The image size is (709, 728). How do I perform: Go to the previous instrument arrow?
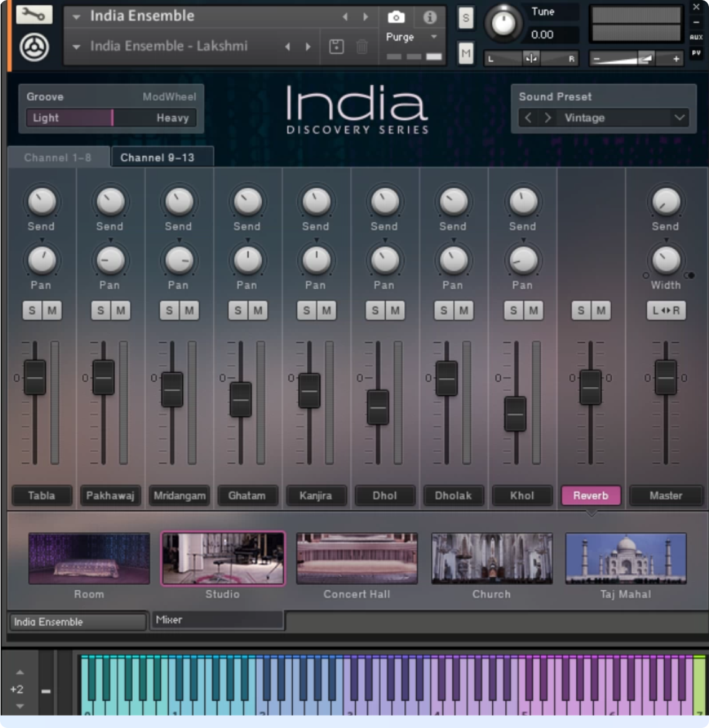point(345,17)
